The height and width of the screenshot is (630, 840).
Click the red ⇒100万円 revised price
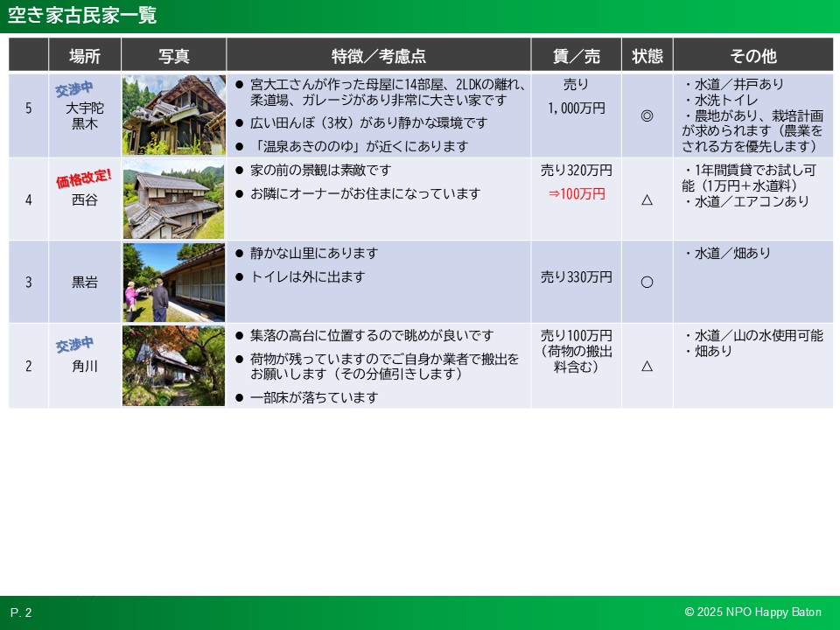coord(576,194)
